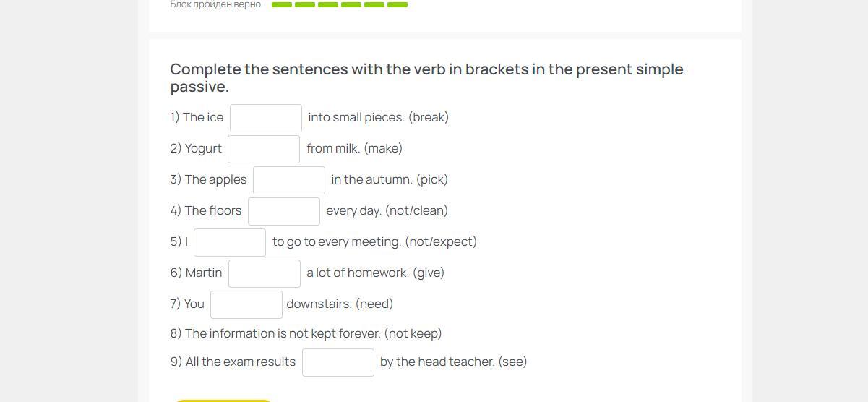This screenshot has width=868, height=402.
Task: Click the input after "All the exam results"
Action: click(338, 362)
